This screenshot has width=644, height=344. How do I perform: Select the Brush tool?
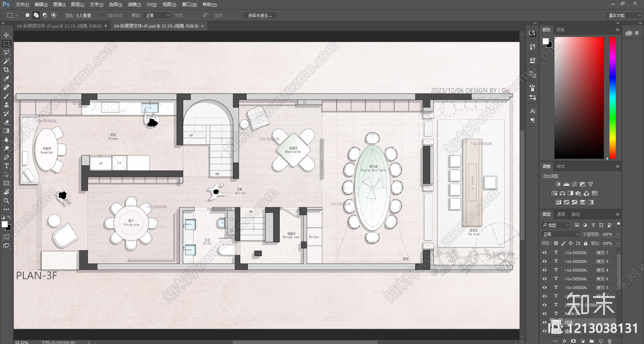(6, 96)
